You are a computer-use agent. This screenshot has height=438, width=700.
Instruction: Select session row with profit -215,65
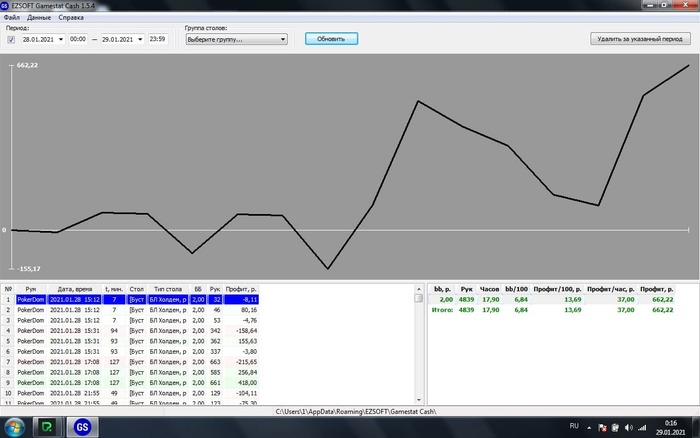click(130, 362)
